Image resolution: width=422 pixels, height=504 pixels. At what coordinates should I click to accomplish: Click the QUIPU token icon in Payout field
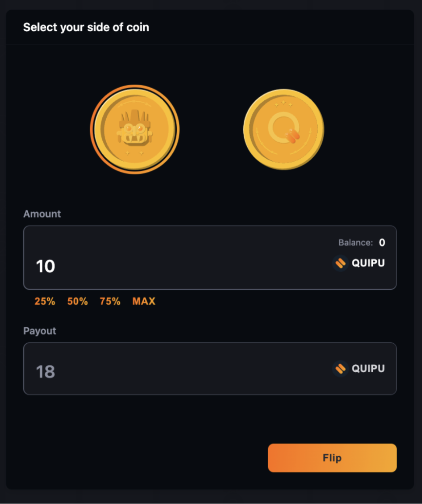[340, 369]
